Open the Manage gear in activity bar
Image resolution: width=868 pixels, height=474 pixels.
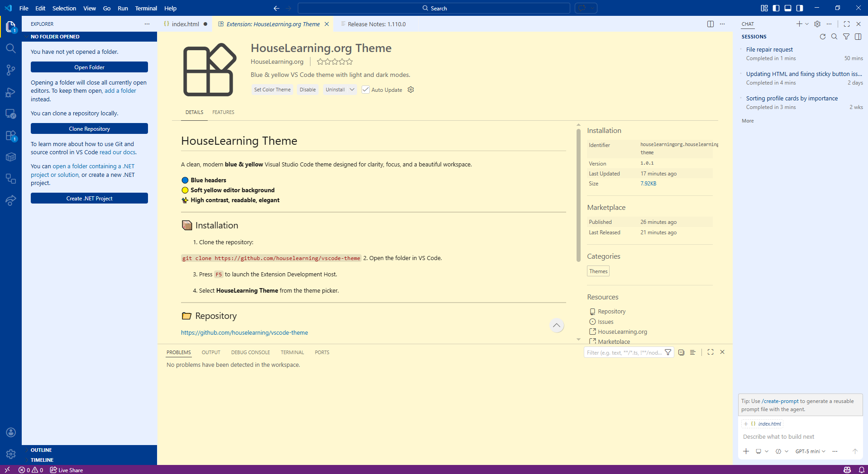(x=11, y=454)
